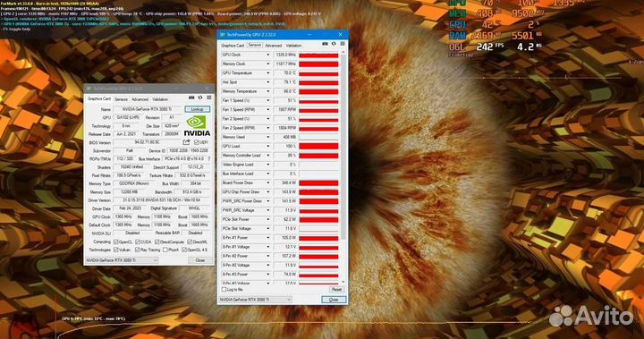644x339 pixels.
Task: Open PCIe Slot Power dropdown
Action: coord(268,219)
